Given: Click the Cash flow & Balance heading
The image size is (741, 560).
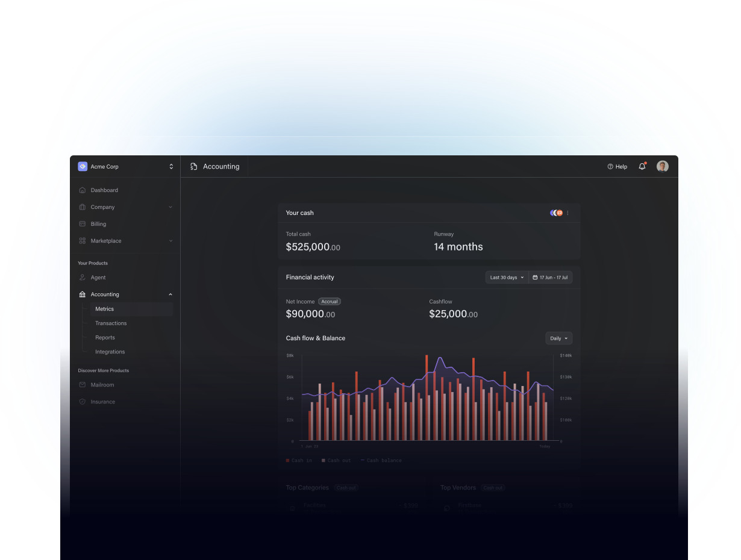Looking at the screenshot, I should tap(316, 338).
